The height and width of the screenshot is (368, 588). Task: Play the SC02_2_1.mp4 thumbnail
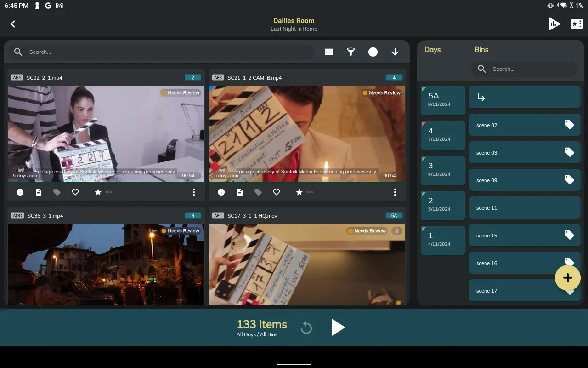(x=106, y=133)
